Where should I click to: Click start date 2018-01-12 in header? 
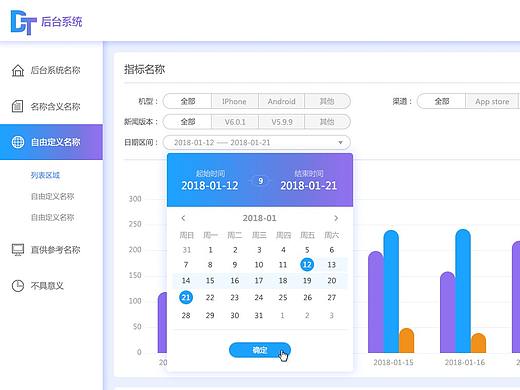(x=210, y=186)
